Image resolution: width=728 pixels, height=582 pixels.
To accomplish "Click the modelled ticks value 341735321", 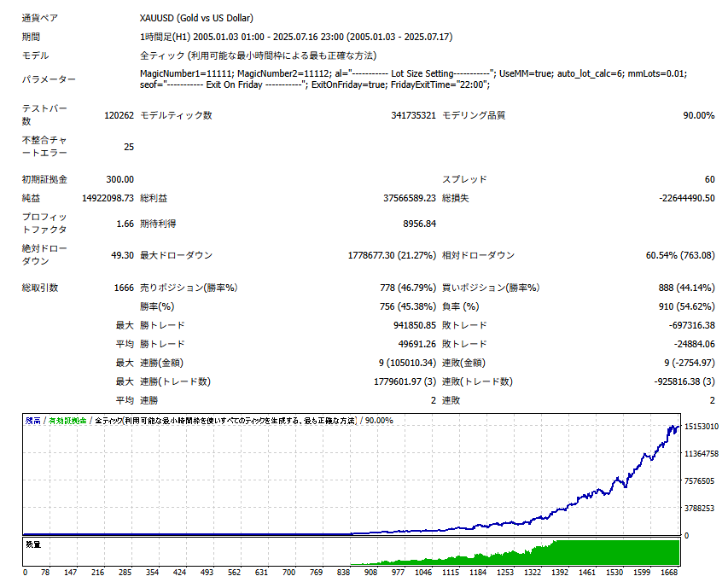I will pyautogui.click(x=413, y=115).
